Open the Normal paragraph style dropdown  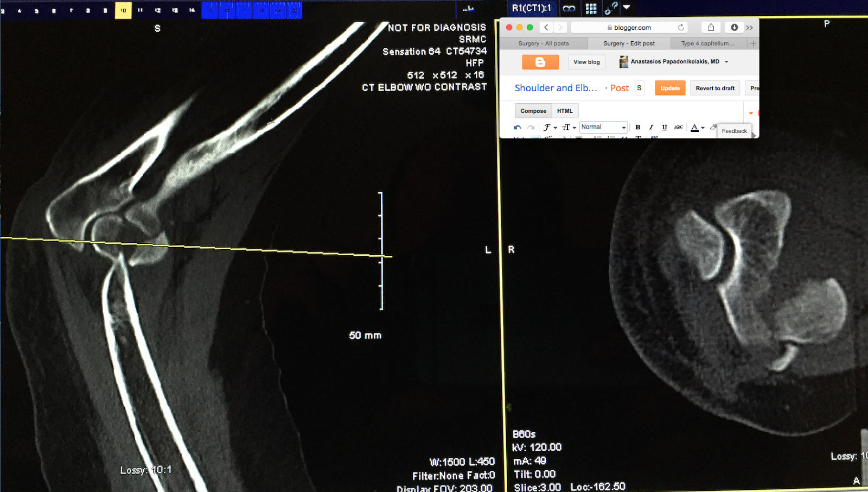(603, 127)
